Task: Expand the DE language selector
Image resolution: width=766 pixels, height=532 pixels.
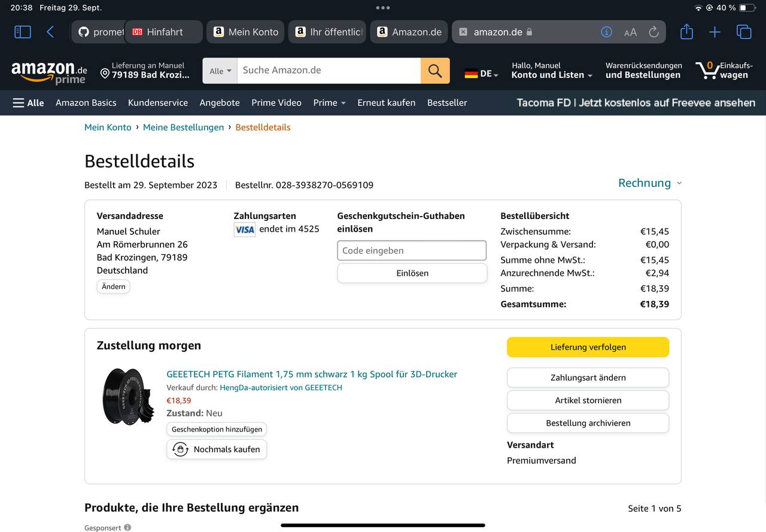Action: [481, 74]
